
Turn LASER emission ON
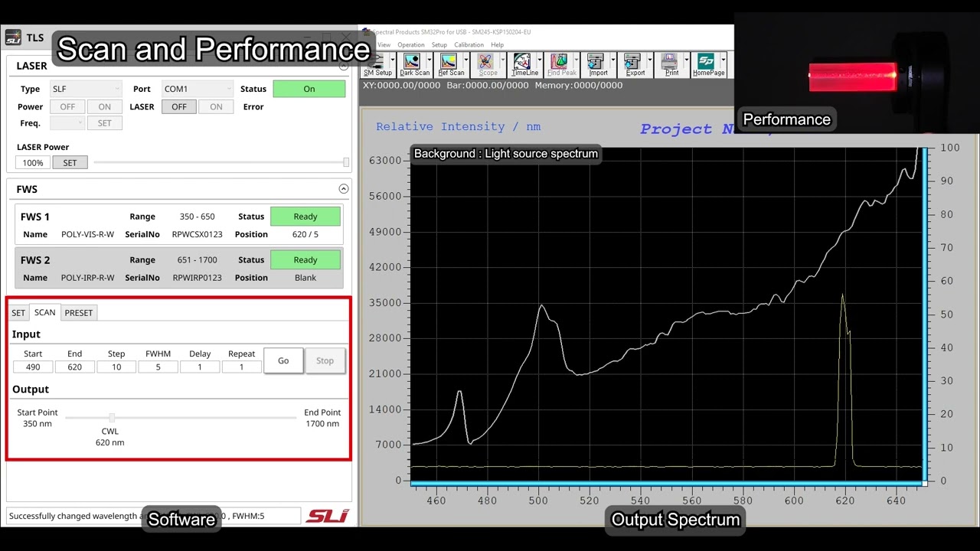coord(216,107)
